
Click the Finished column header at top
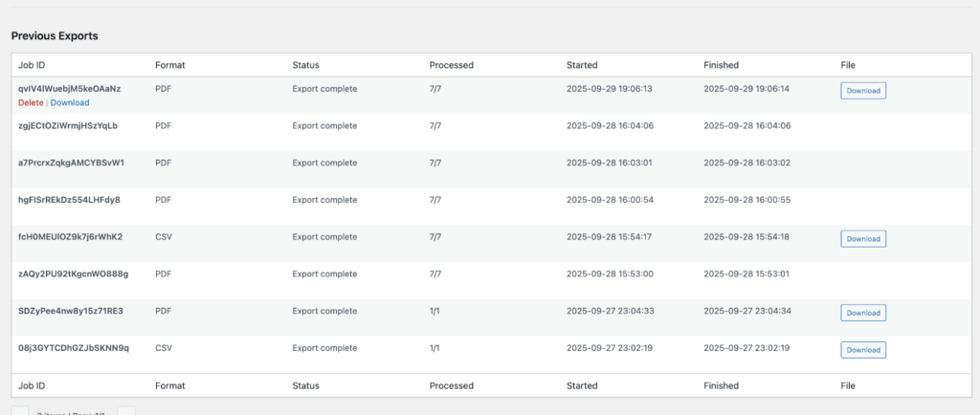(x=721, y=65)
